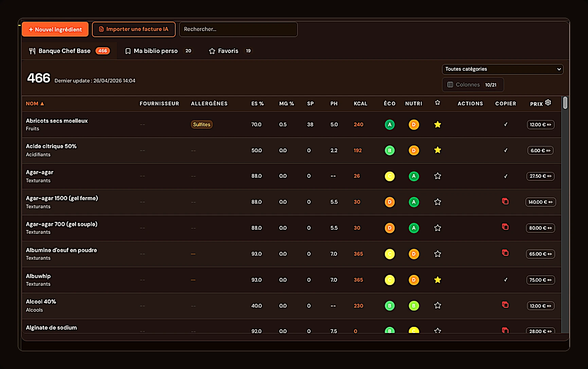The image size is (588, 369).
Task: Edit the 6.00 € price tag
Action: click(540, 151)
